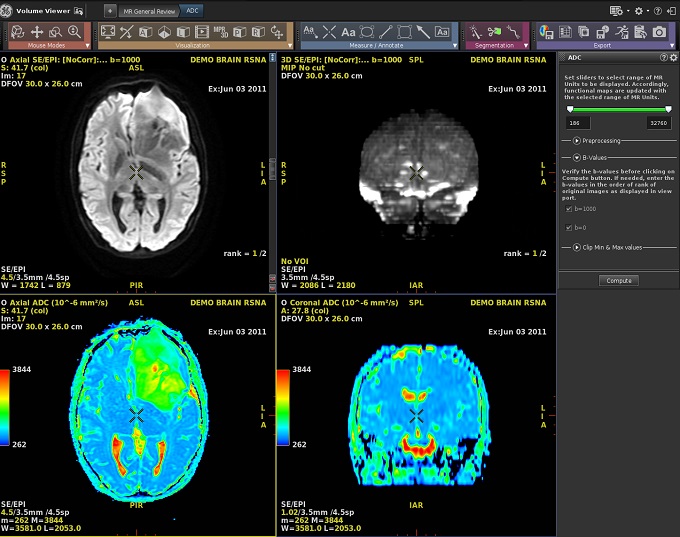
Task: Open the Mouse Modes dropdown arrow
Action: click(x=87, y=45)
